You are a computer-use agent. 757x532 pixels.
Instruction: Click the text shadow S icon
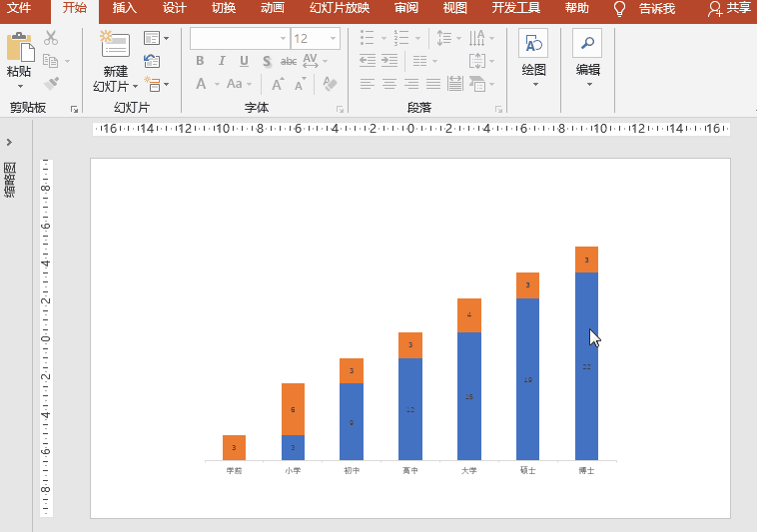(267, 61)
